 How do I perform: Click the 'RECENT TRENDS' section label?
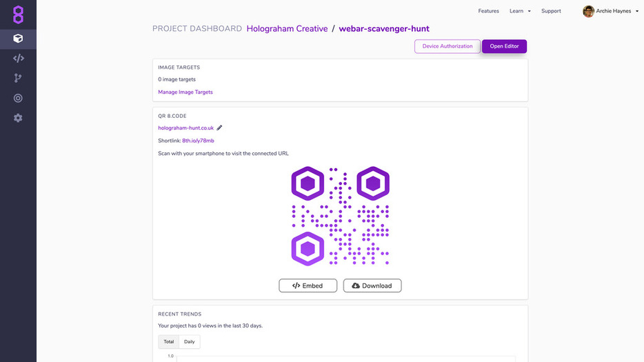coord(179,314)
